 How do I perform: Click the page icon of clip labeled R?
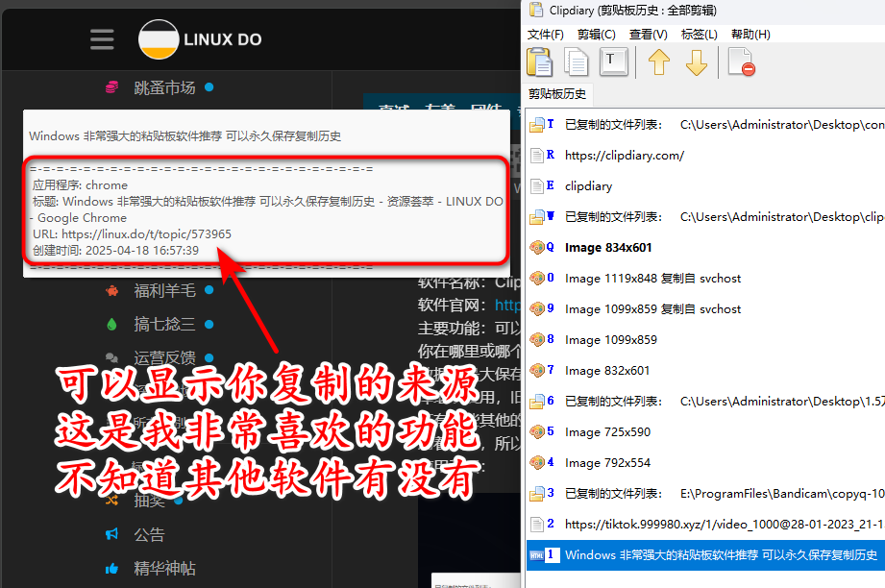pyautogui.click(x=537, y=156)
